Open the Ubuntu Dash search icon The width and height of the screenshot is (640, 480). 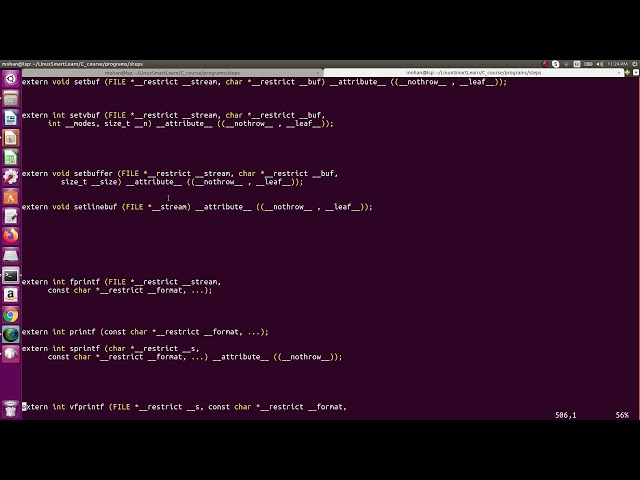point(11,78)
